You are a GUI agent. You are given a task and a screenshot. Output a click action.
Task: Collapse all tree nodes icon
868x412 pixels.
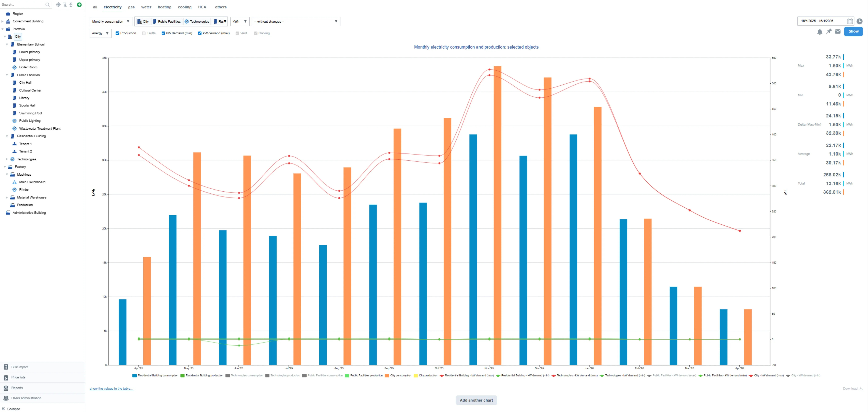pos(71,5)
